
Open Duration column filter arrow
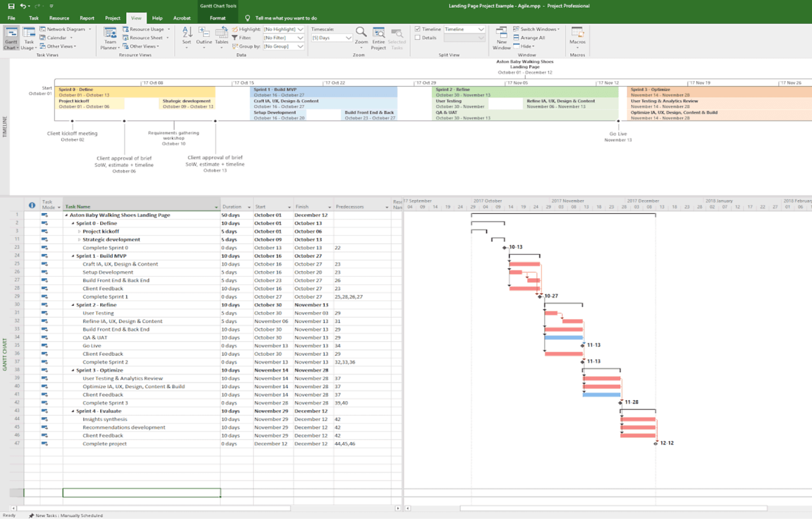(249, 207)
